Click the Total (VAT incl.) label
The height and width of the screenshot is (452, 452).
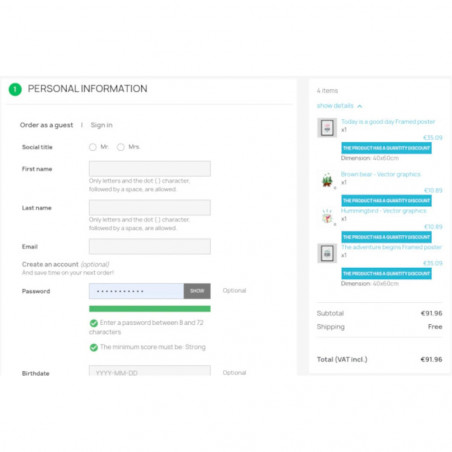click(342, 359)
